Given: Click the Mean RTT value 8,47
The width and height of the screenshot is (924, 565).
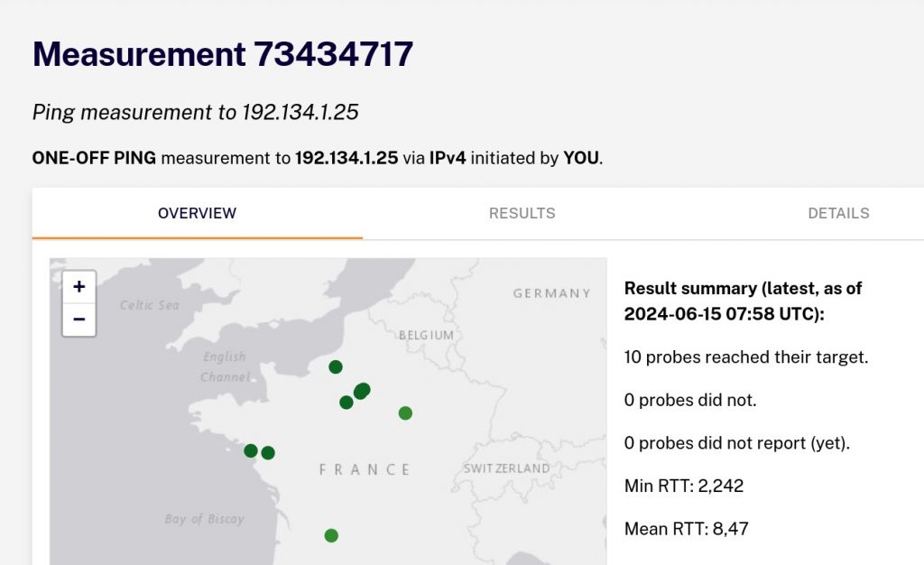Looking at the screenshot, I should point(731,529).
